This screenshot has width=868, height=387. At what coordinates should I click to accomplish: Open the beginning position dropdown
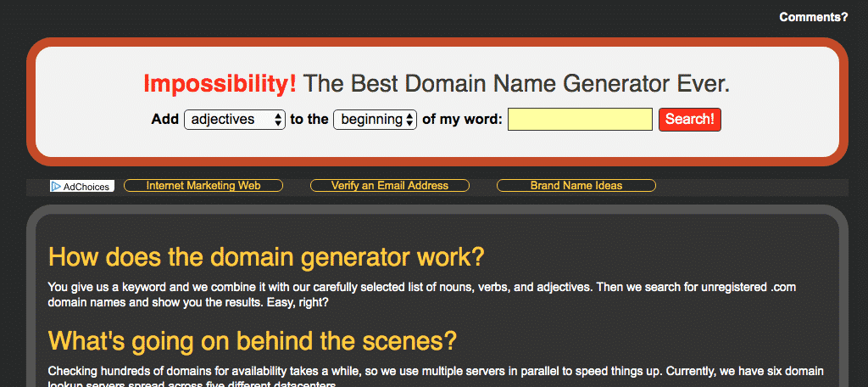click(x=375, y=119)
